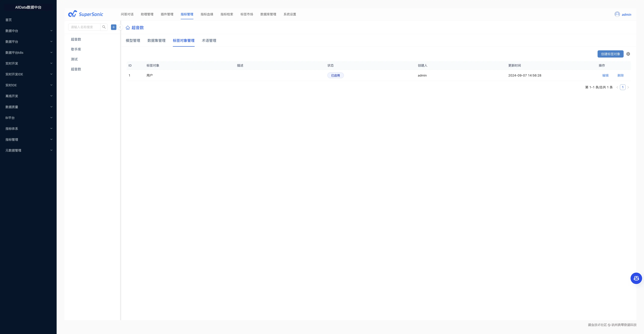
Task: Switch to the 术语管理 tab
Action: [x=209, y=41]
